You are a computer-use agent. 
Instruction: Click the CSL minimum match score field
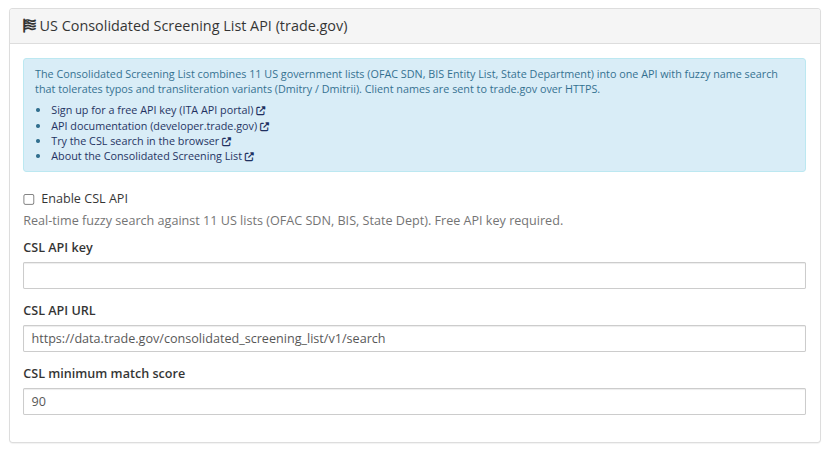(414, 402)
